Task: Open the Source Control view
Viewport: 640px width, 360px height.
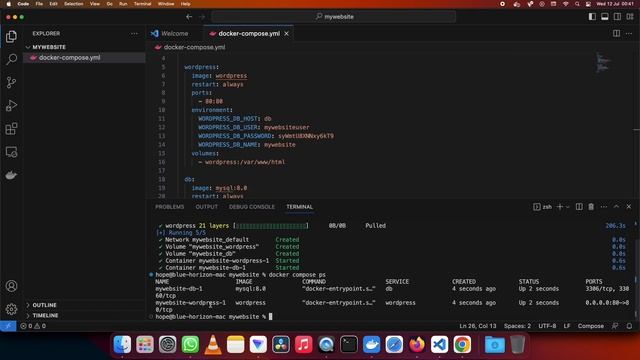Action: click(x=11, y=82)
